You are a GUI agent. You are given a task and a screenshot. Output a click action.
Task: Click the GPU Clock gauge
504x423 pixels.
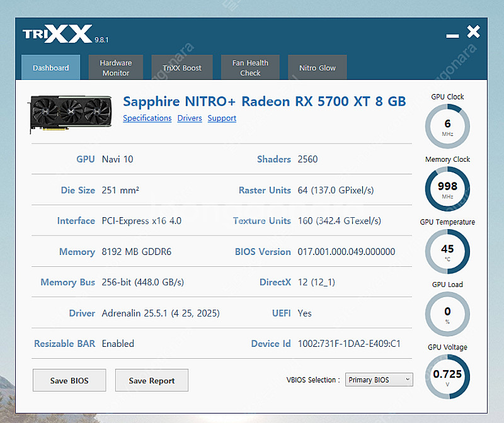[x=447, y=127]
